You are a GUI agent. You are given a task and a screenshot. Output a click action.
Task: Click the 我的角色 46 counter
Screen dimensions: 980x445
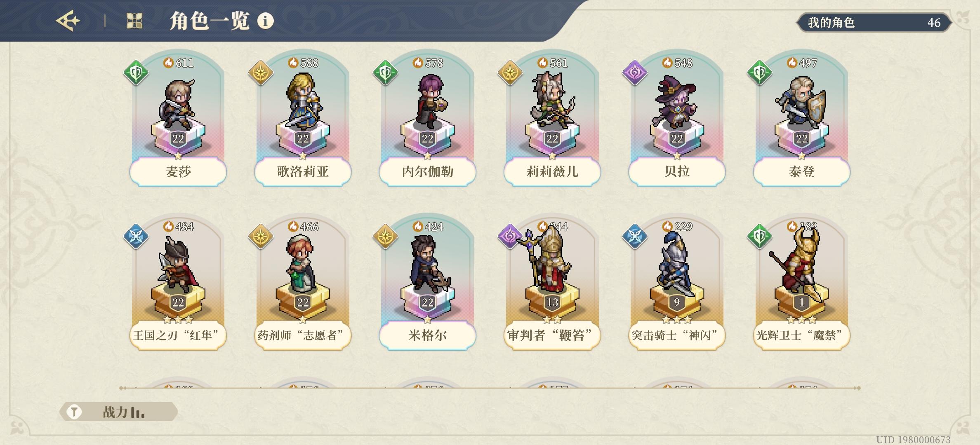point(874,22)
